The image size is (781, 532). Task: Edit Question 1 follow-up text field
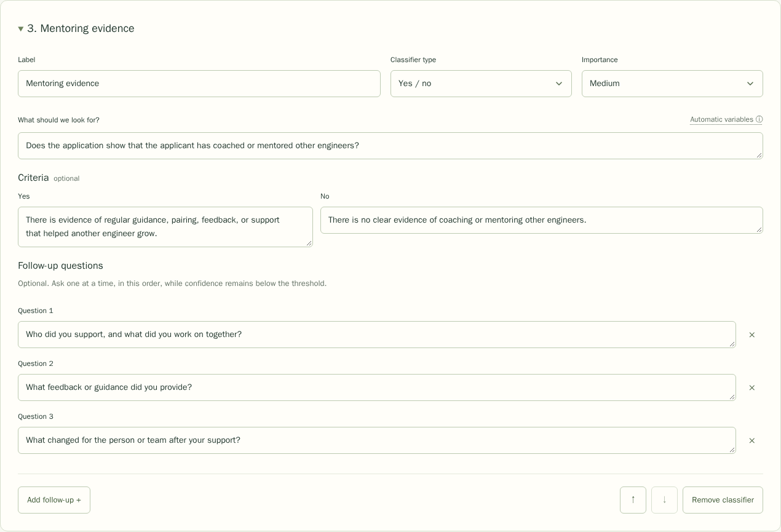click(x=377, y=335)
